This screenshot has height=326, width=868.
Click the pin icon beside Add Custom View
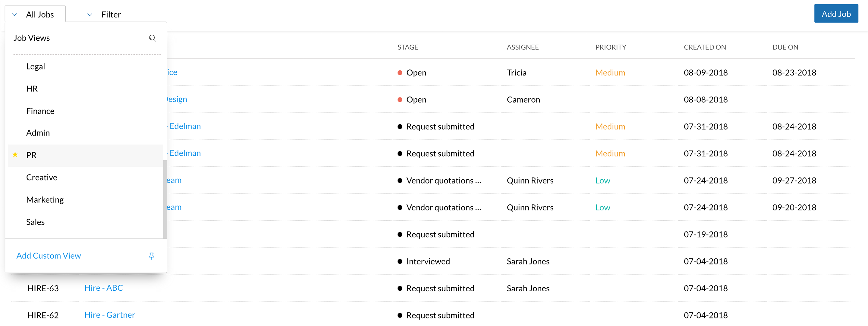pos(151,256)
